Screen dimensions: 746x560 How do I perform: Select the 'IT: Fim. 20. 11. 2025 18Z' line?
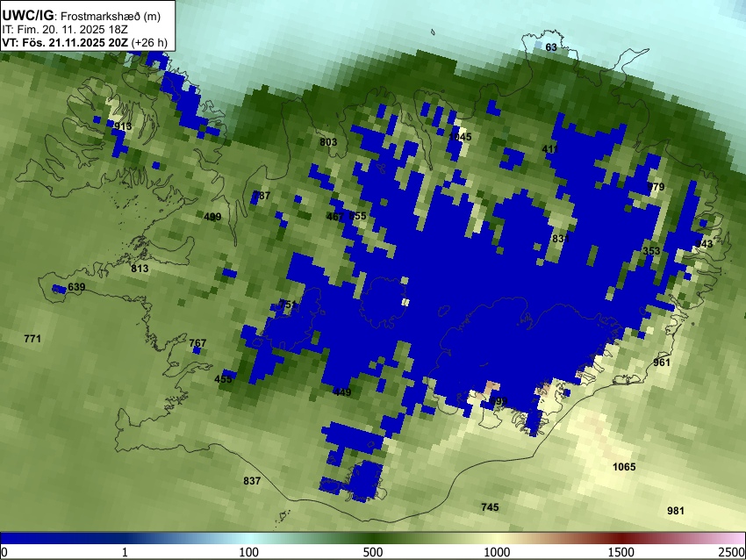pyautogui.click(x=64, y=30)
